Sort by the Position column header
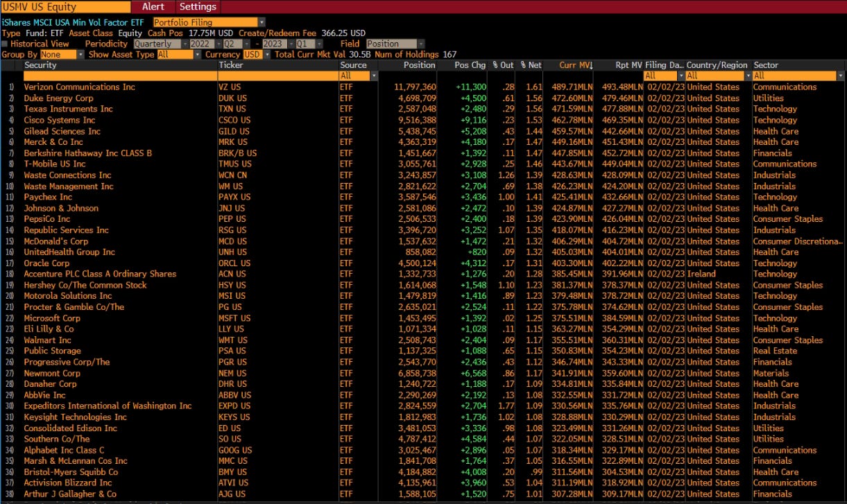 coord(420,65)
